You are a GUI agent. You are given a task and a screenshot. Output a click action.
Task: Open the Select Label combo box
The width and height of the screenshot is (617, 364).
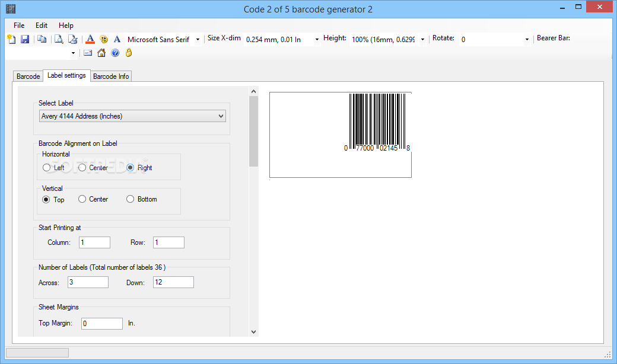(x=132, y=116)
